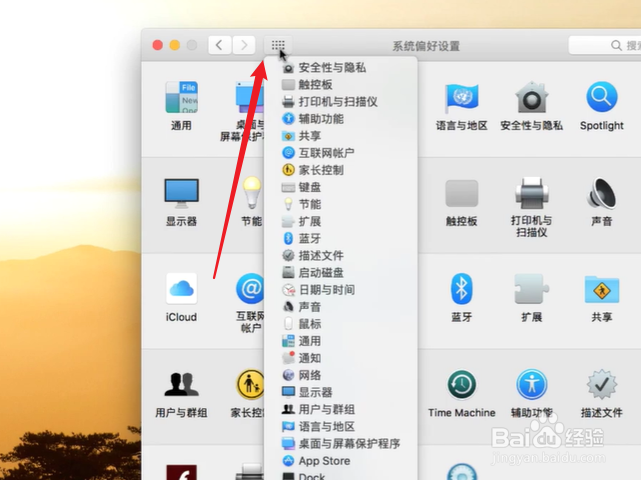The width and height of the screenshot is (641, 480).
Task: Open 语言与地区 from the dropdown menu
Action: pos(341,427)
